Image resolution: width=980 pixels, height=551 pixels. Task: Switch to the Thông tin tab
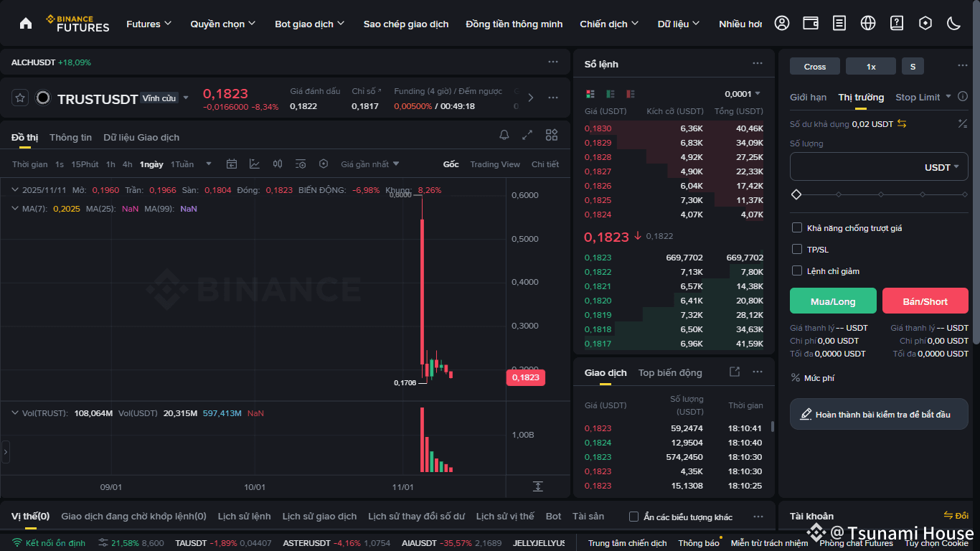point(70,137)
